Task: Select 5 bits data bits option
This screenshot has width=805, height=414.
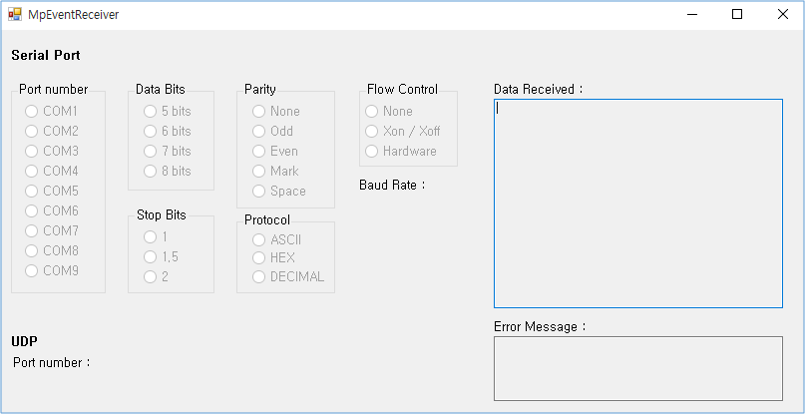Action: (x=151, y=111)
